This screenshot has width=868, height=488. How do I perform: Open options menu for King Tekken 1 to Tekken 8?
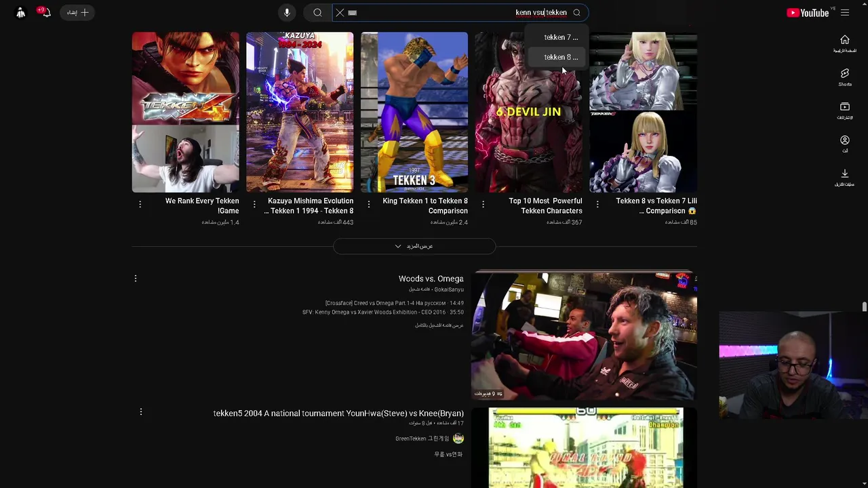(x=369, y=204)
